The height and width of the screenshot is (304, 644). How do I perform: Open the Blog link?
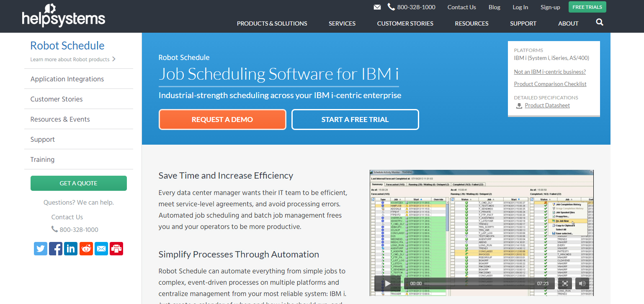[495, 7]
